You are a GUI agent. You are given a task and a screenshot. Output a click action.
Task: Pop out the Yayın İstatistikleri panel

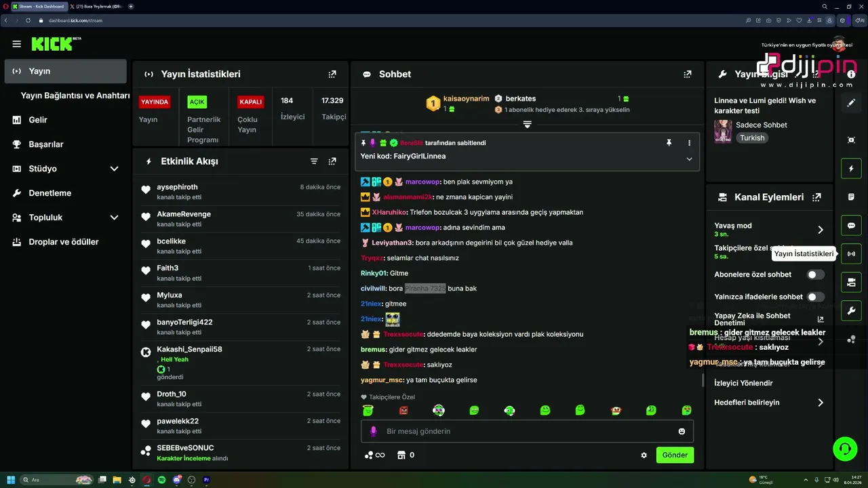(x=332, y=74)
